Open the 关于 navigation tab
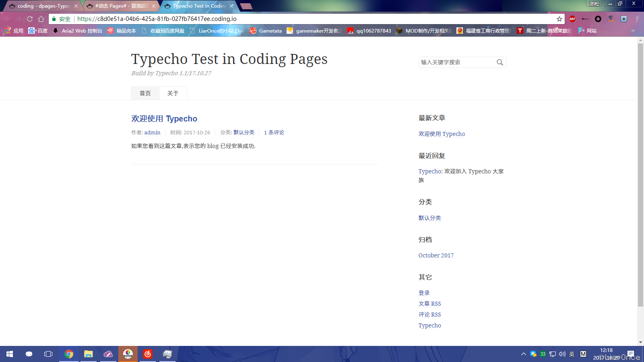The width and height of the screenshot is (644, 362). (x=173, y=93)
